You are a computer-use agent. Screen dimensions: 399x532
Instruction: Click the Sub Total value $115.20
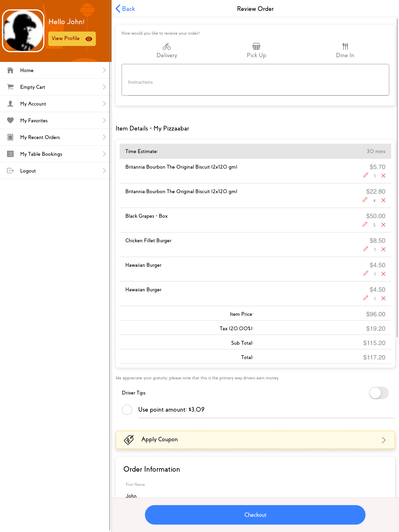374,343
